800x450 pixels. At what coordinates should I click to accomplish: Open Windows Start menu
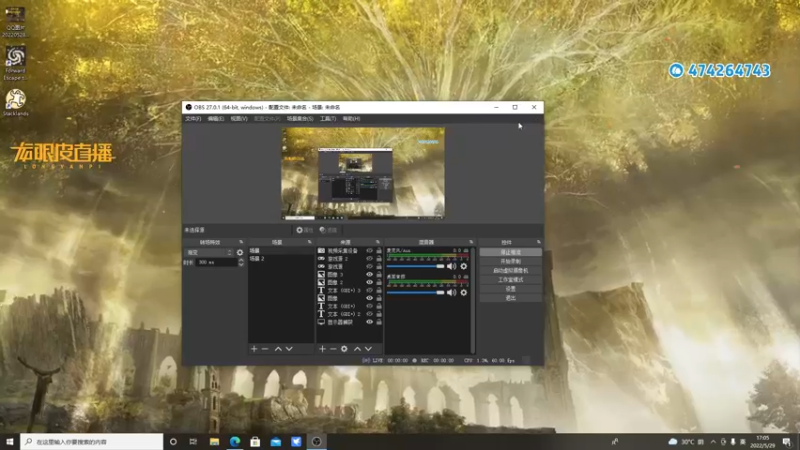pos(10,441)
